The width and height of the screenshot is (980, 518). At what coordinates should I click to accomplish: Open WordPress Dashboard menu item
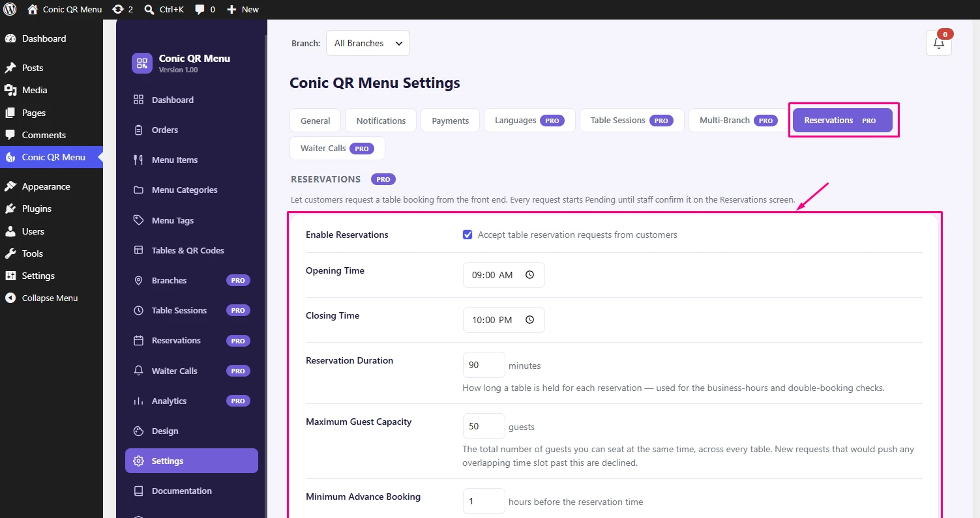point(52,38)
